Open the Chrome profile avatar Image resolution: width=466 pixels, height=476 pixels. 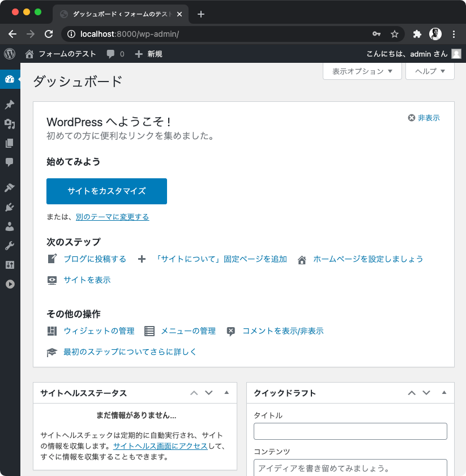pos(435,34)
